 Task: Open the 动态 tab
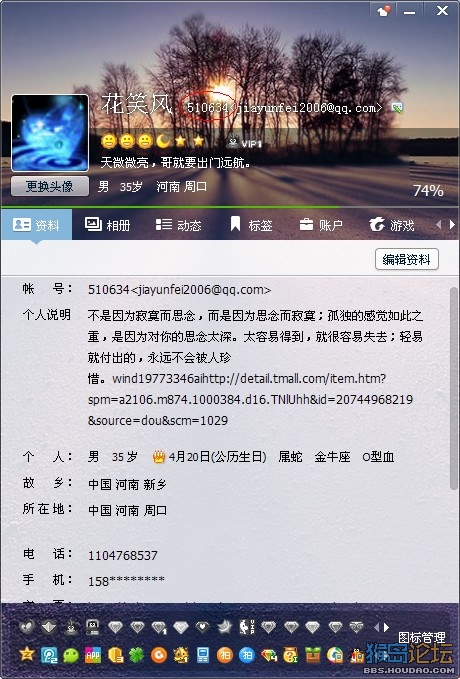click(178, 225)
